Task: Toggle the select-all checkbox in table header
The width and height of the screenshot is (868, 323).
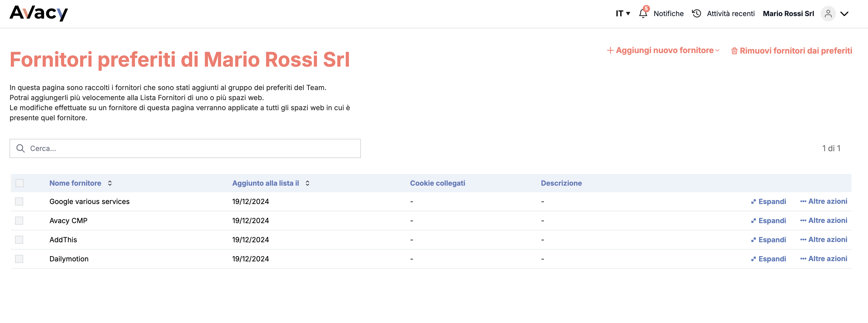Action: tap(20, 183)
